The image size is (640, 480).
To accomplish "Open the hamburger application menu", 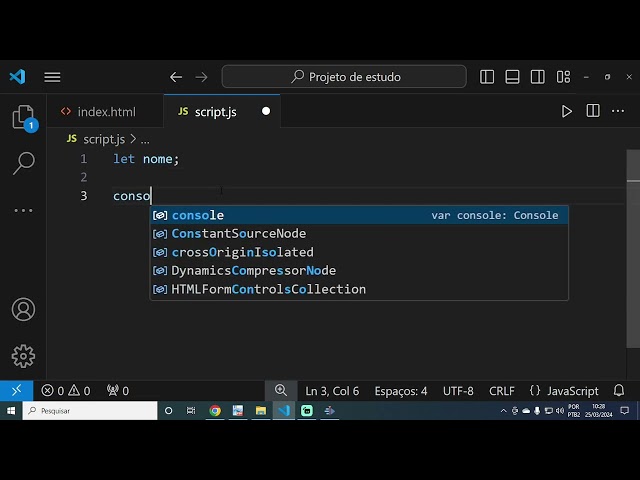I will point(52,77).
